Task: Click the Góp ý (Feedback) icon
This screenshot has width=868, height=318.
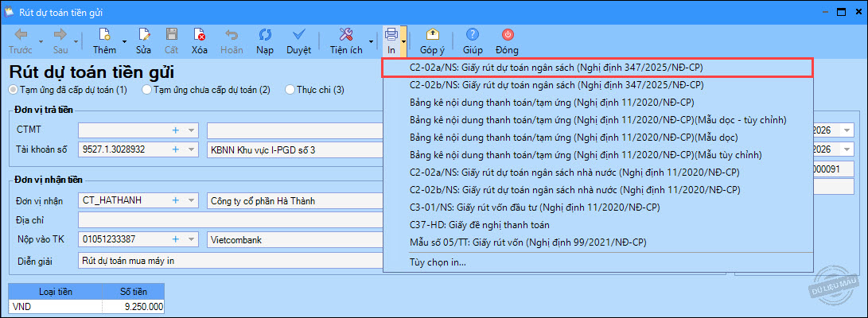Action: (432, 35)
